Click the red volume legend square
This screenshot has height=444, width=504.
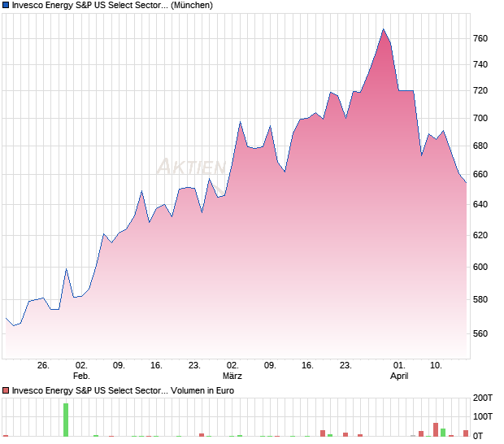[6, 390]
